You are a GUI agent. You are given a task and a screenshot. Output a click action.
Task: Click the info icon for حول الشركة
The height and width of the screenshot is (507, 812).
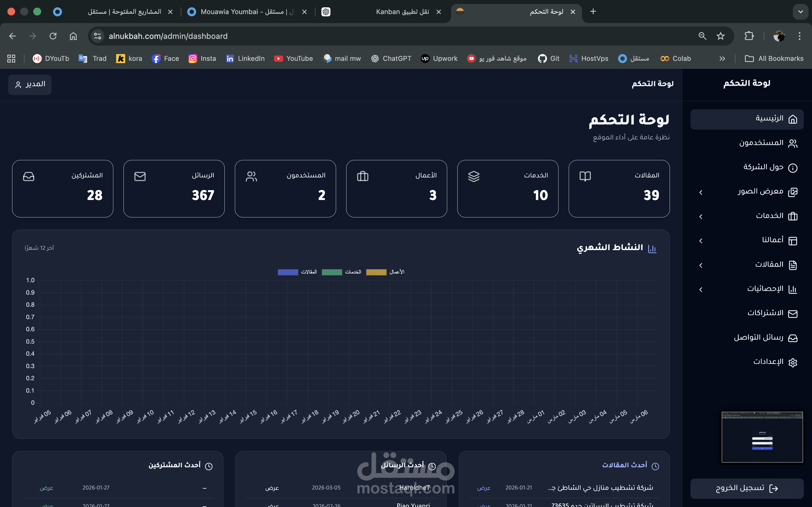tap(793, 168)
